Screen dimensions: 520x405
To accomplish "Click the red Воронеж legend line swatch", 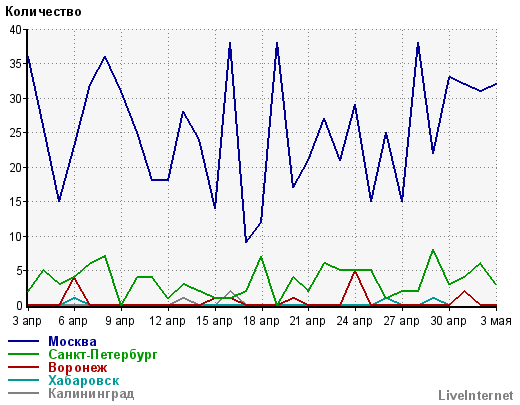I will (23, 367).
